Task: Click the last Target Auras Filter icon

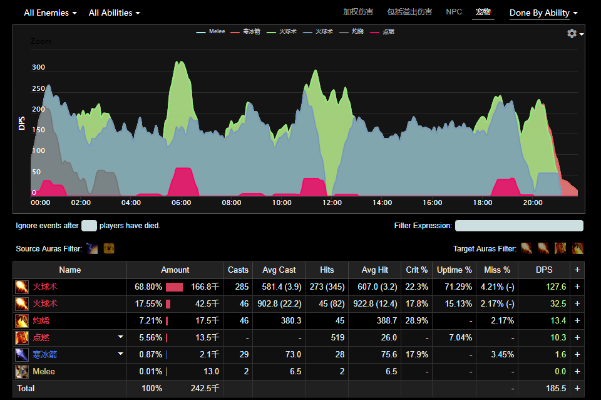Action: 576,248
